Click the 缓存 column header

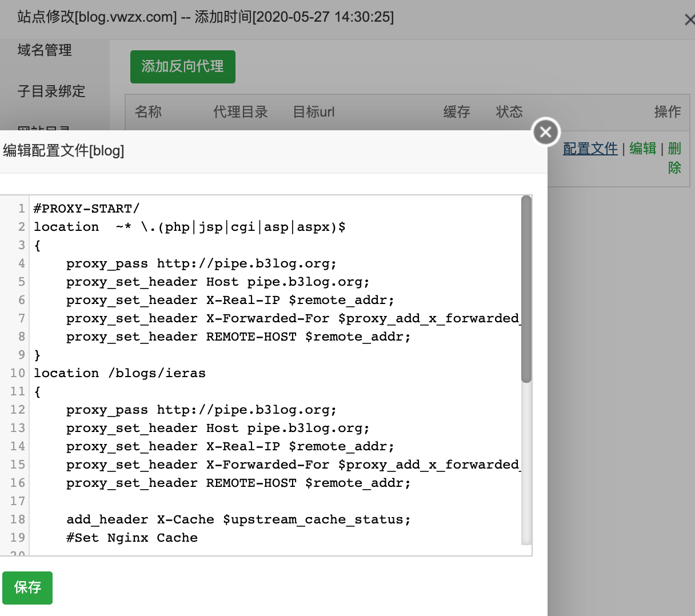coord(457,112)
